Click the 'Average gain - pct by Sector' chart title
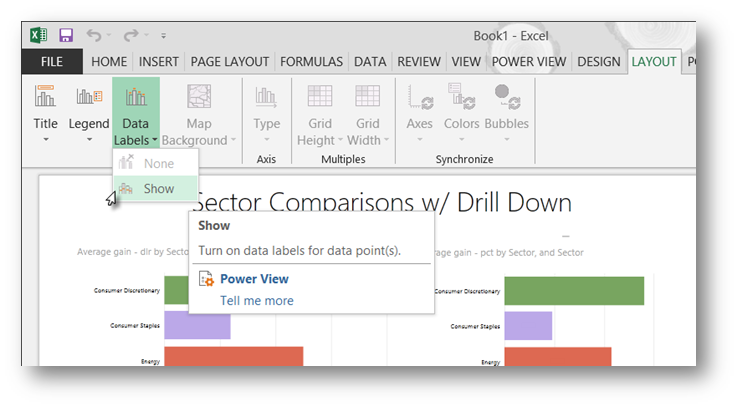The width and height of the screenshot is (738, 408). coord(509,253)
